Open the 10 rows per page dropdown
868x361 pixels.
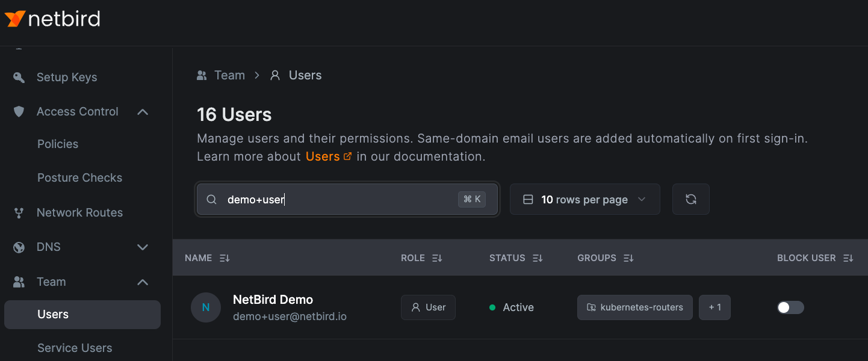point(584,199)
